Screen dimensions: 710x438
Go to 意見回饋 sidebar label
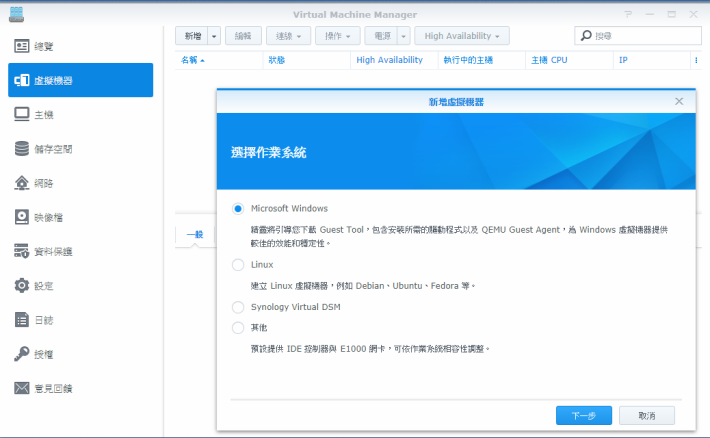(x=53, y=388)
